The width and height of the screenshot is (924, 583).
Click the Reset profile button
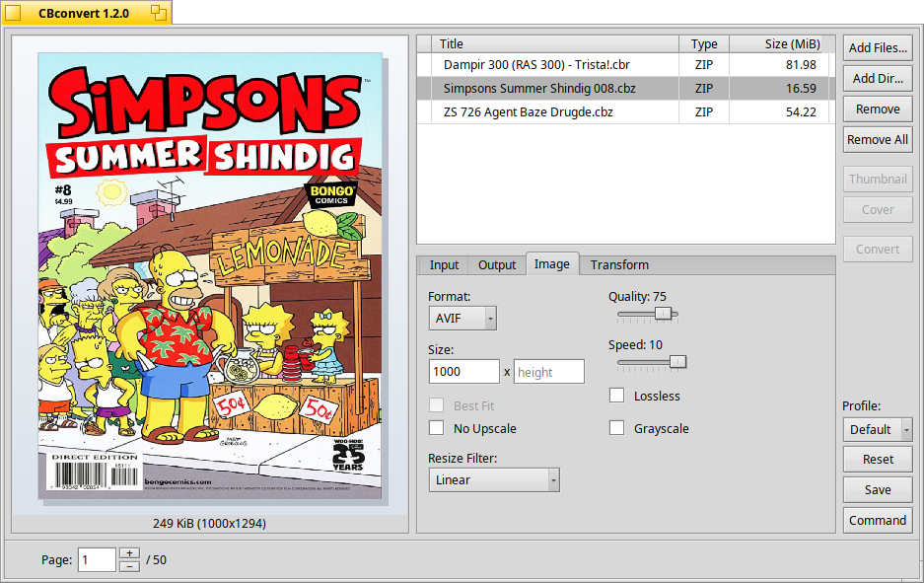tap(878, 460)
